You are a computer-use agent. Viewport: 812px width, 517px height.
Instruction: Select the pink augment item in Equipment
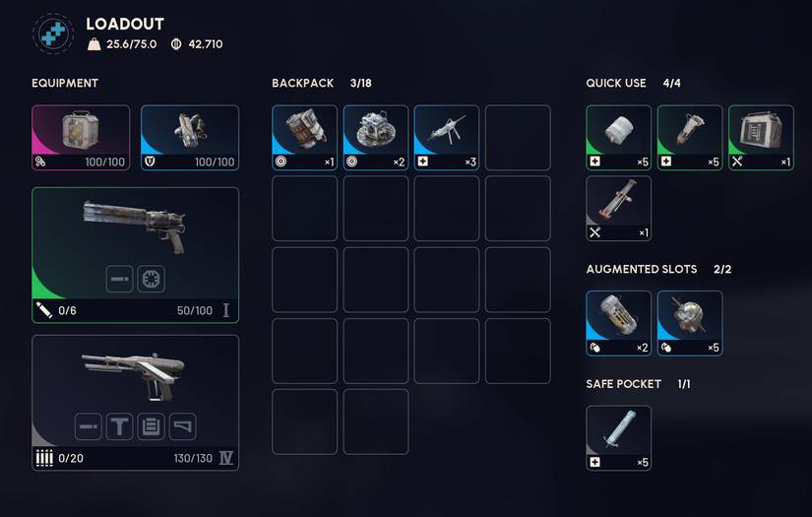[x=81, y=138]
